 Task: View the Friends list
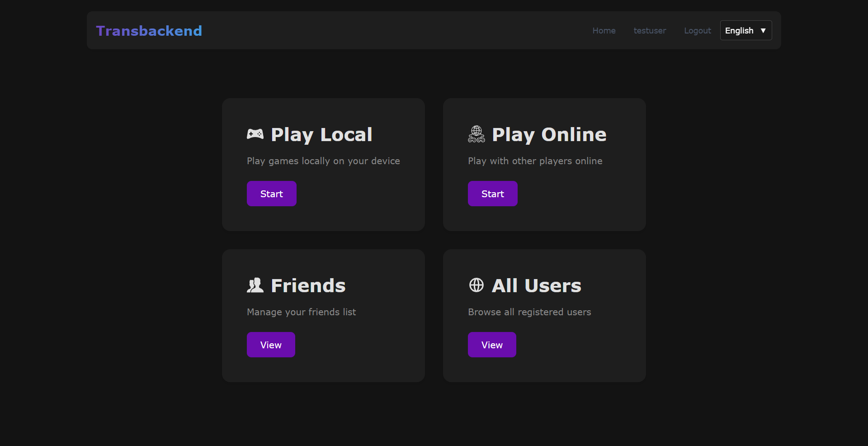point(271,345)
